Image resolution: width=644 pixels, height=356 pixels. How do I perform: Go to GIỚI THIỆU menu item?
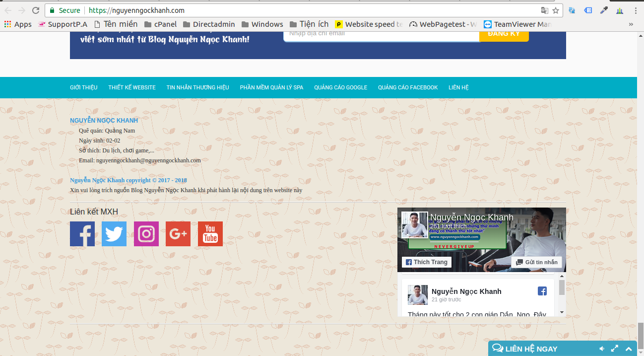click(84, 87)
